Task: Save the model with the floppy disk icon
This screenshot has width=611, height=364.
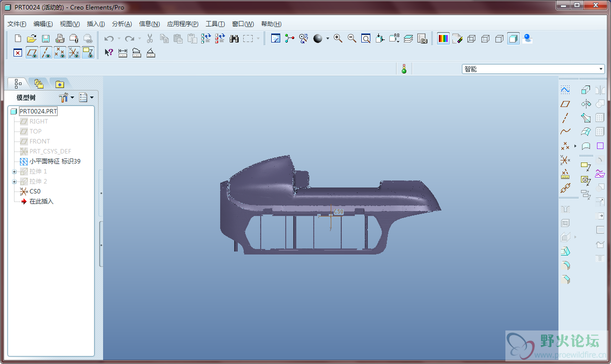Action: (46, 38)
